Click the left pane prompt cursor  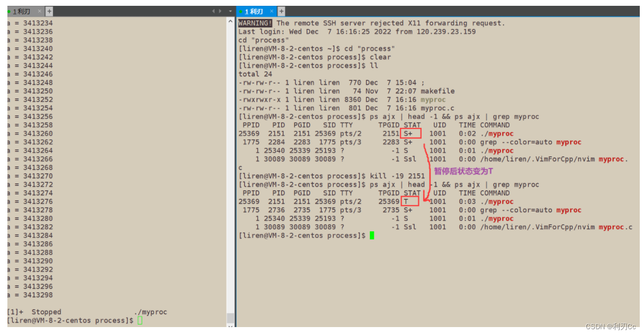(140, 321)
